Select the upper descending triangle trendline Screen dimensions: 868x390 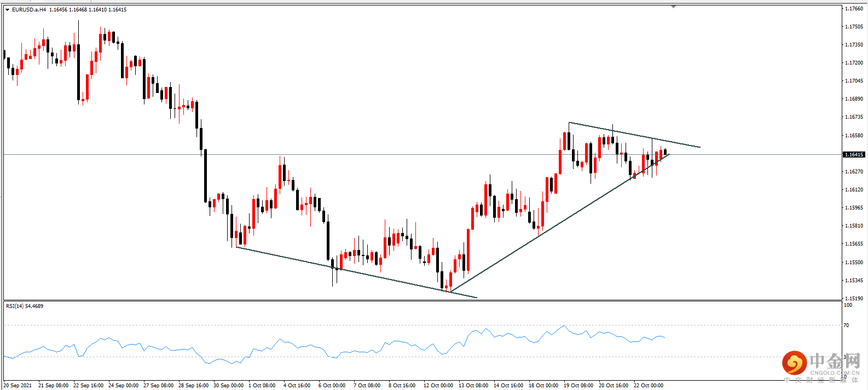(634, 135)
